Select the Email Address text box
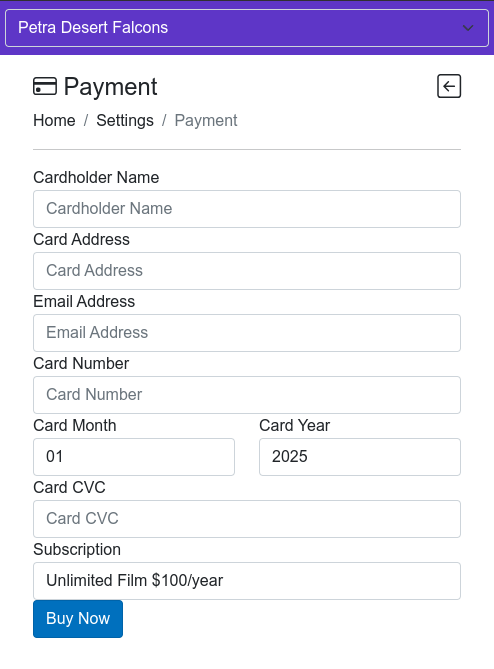This screenshot has width=494, height=669. 247,333
